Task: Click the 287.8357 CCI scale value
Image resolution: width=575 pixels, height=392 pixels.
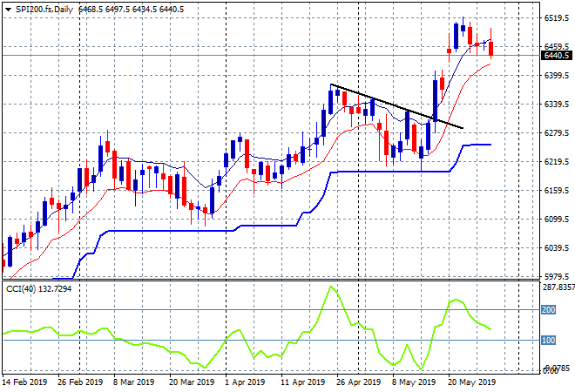Action: 558,287
